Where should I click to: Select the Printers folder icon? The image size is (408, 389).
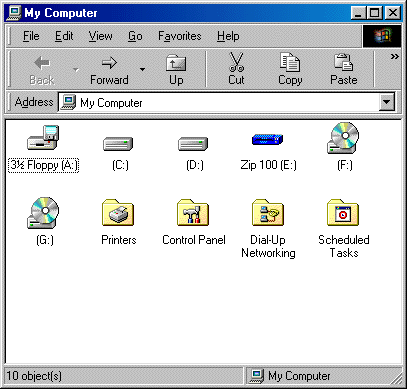coord(118,213)
